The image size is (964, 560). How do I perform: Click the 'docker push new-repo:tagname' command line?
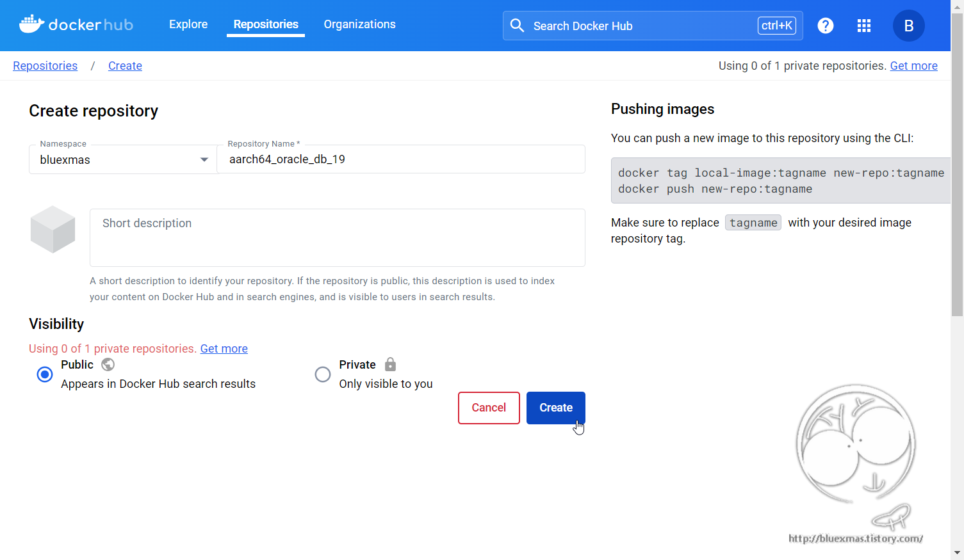click(x=715, y=189)
